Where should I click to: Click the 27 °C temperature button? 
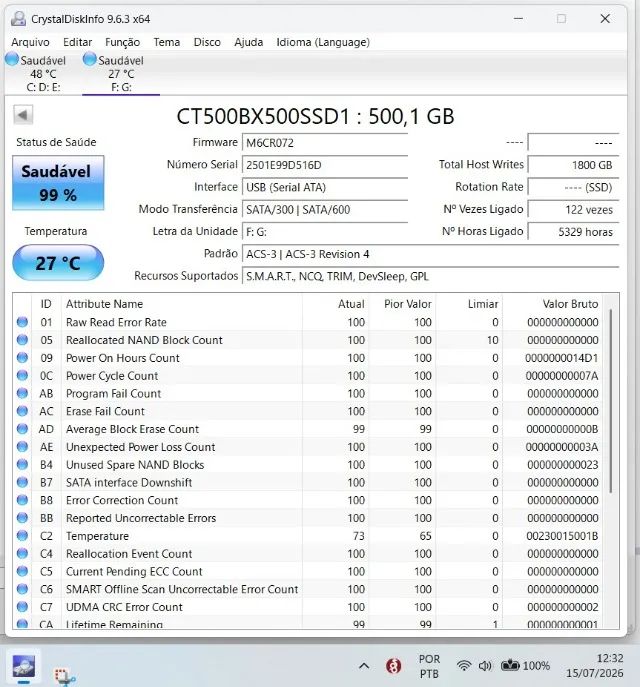58,263
